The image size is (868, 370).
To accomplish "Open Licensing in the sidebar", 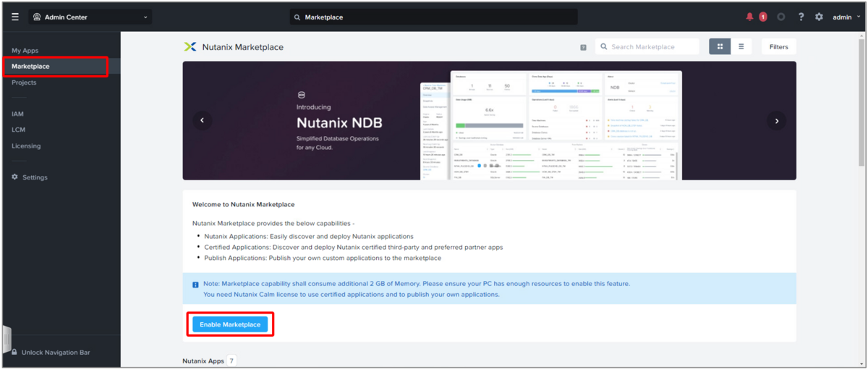I will pyautogui.click(x=26, y=146).
